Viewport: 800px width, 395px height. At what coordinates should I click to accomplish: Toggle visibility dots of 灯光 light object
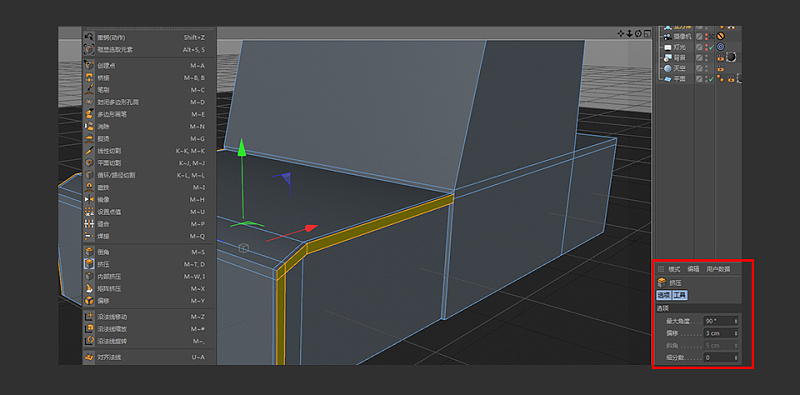coord(707,47)
